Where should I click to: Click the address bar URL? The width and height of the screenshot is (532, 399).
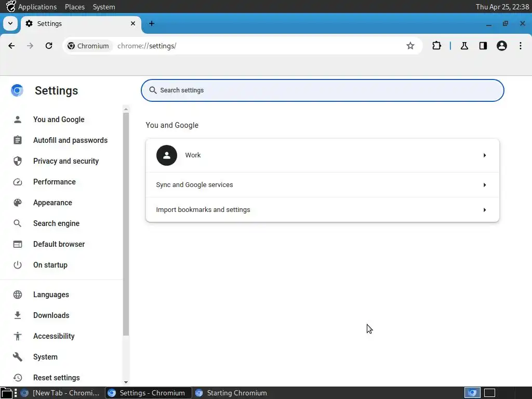(x=147, y=46)
